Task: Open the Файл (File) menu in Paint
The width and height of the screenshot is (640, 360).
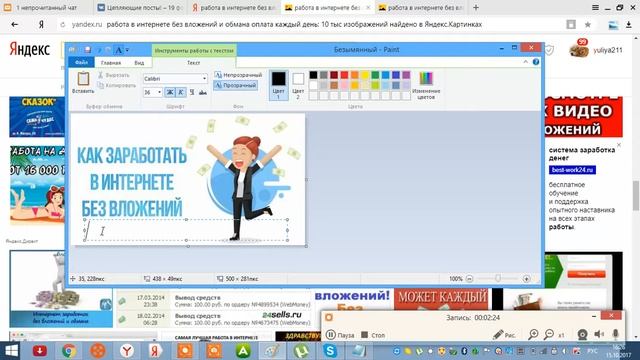Action: click(82, 62)
